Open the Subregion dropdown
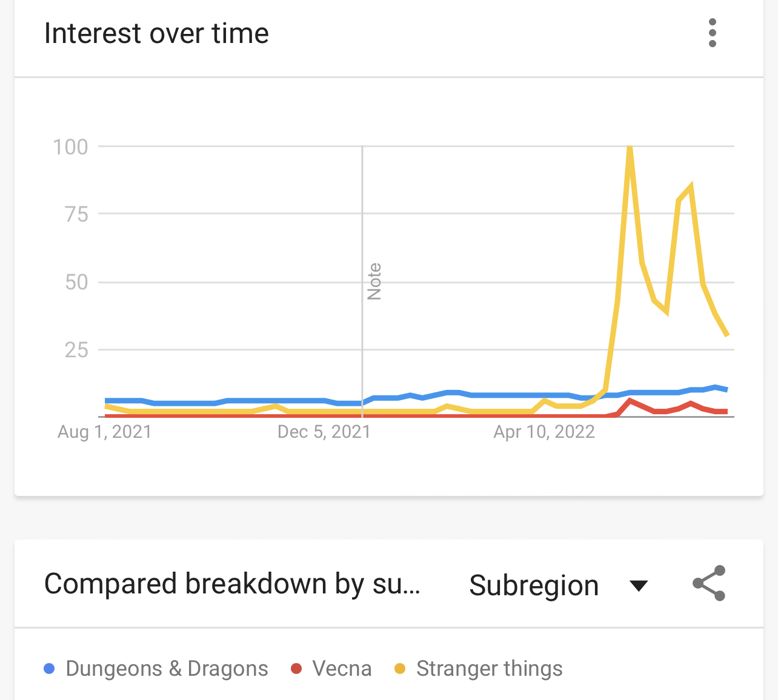Screen dimensions: 778x700 pyautogui.click(x=534, y=586)
